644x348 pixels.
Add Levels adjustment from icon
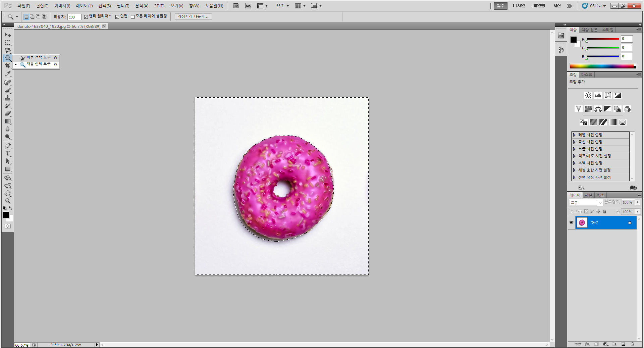(598, 95)
